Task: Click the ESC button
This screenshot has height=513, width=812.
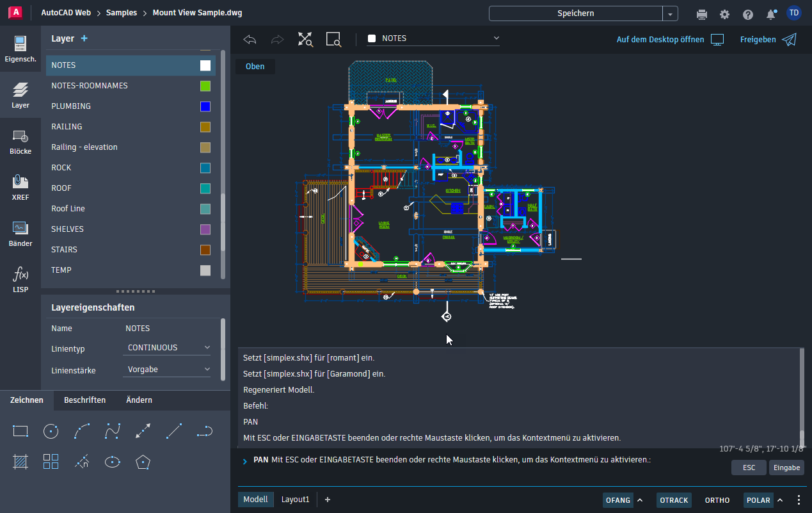Action: (749, 468)
